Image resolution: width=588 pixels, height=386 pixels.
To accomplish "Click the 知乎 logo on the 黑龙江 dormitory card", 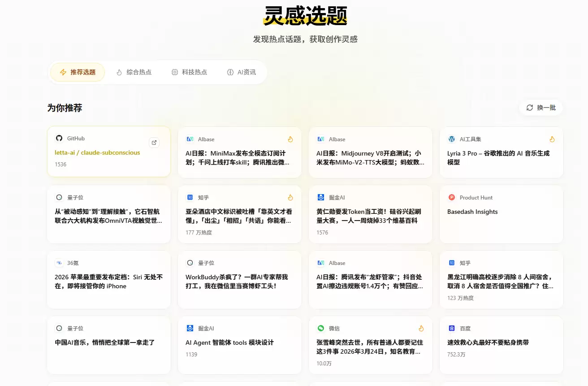I will pyautogui.click(x=452, y=263).
